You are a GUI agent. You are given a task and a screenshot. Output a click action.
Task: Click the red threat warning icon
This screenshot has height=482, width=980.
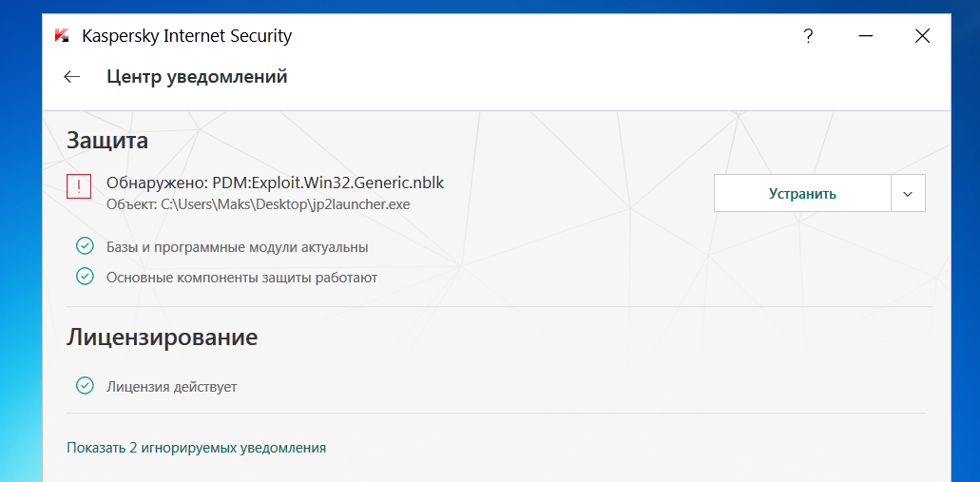pos(79,186)
